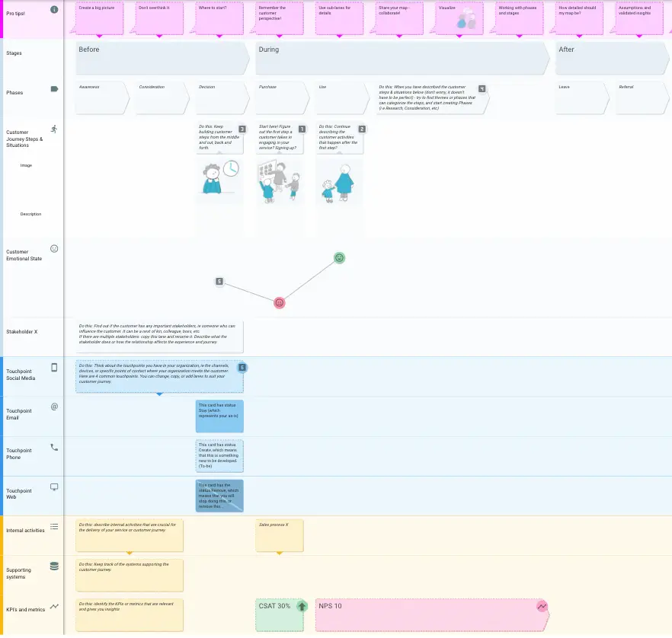Click the list icon beside Internal activities

[53, 525]
